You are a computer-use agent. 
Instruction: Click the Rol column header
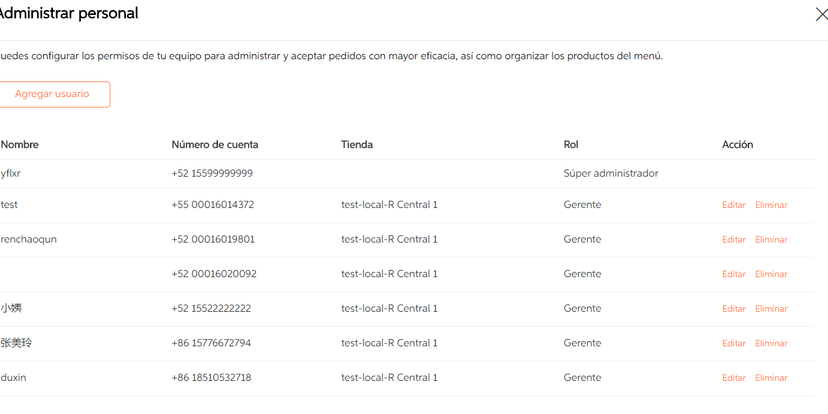571,145
